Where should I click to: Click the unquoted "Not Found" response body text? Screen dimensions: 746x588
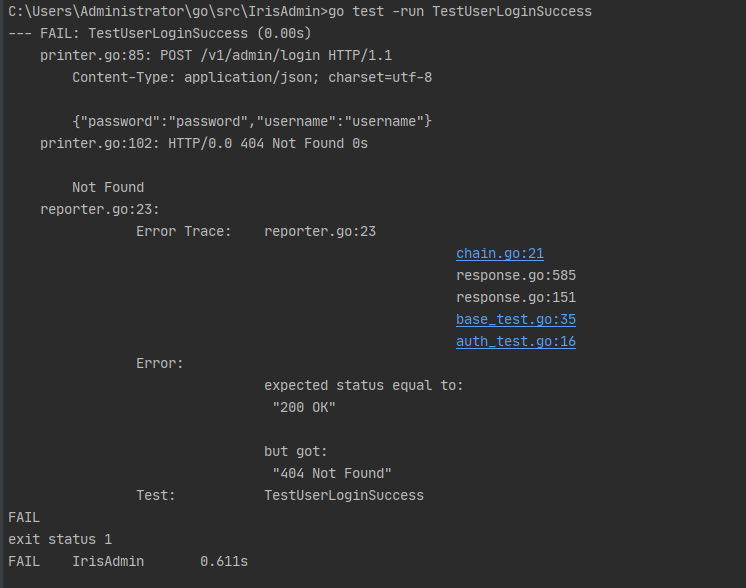108,187
